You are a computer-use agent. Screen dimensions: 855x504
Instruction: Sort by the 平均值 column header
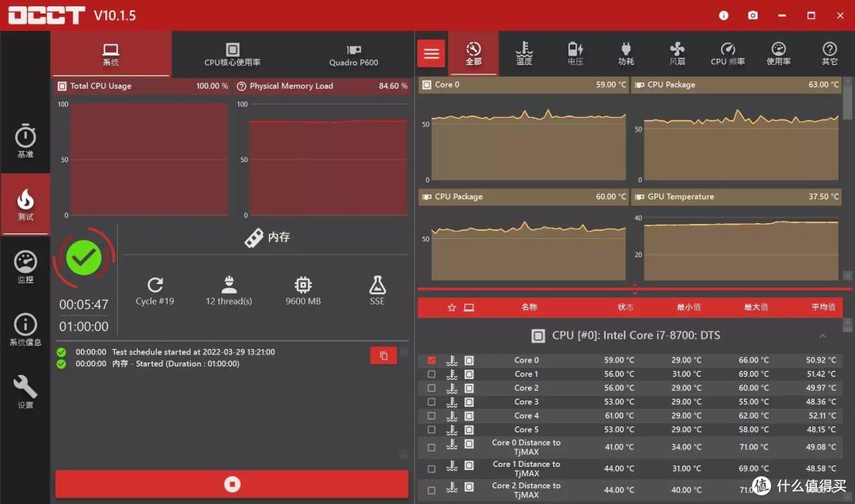[823, 307]
